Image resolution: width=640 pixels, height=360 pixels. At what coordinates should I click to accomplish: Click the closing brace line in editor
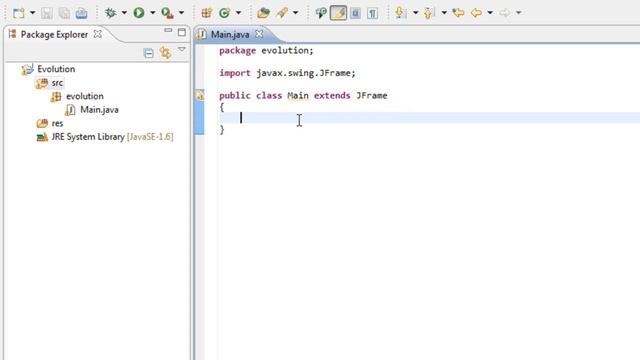pyautogui.click(x=222, y=130)
